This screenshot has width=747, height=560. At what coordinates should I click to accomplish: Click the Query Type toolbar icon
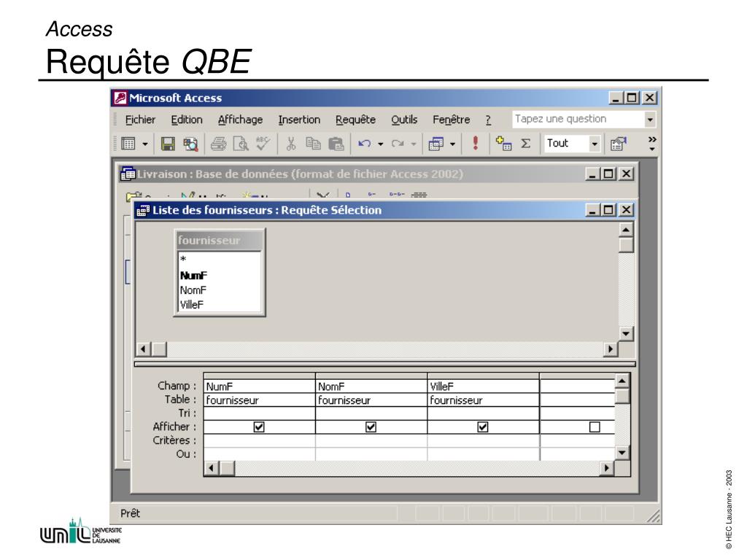click(436, 144)
